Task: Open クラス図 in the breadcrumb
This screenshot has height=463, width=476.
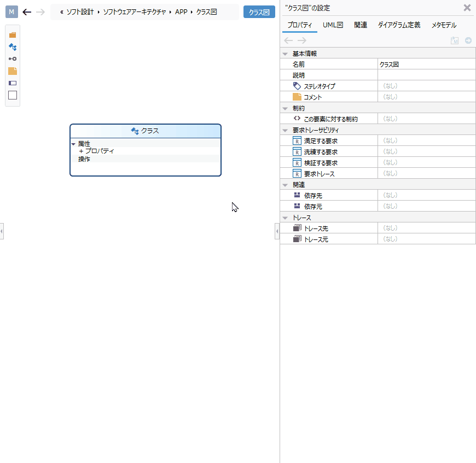Action: (206, 12)
